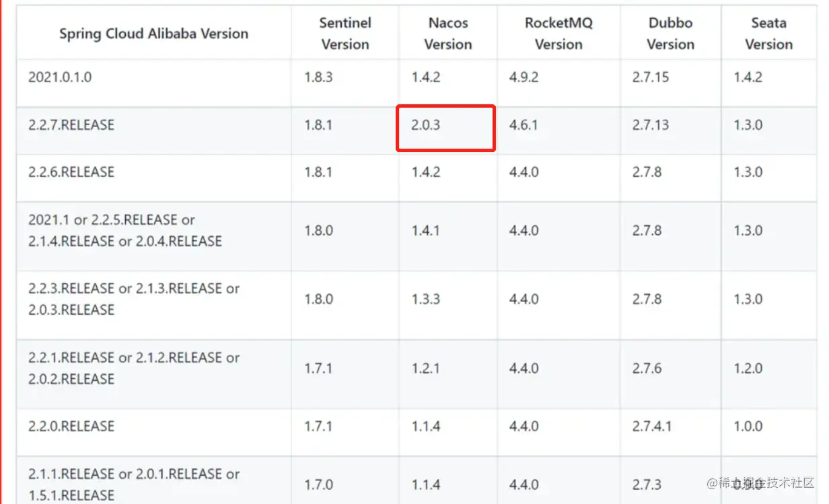Select the Nacos 1.3.3 cell
Screen dimensions: 829x504
(448, 305)
